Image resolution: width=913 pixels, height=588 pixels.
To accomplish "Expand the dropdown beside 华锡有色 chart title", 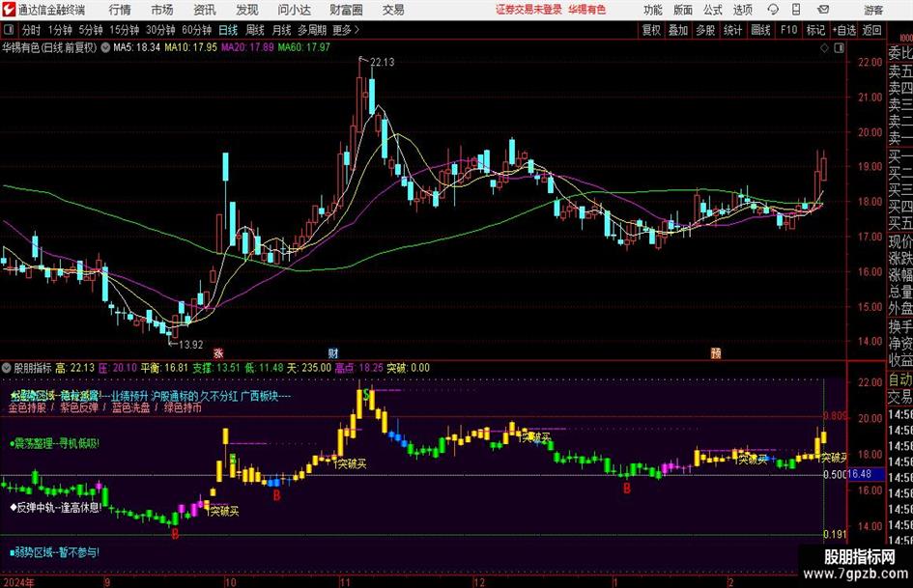I will [105, 47].
